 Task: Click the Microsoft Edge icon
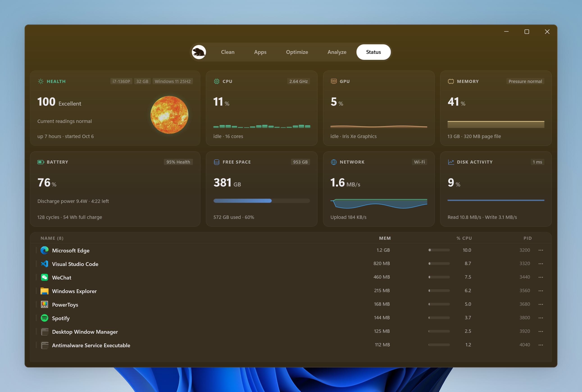coord(45,250)
